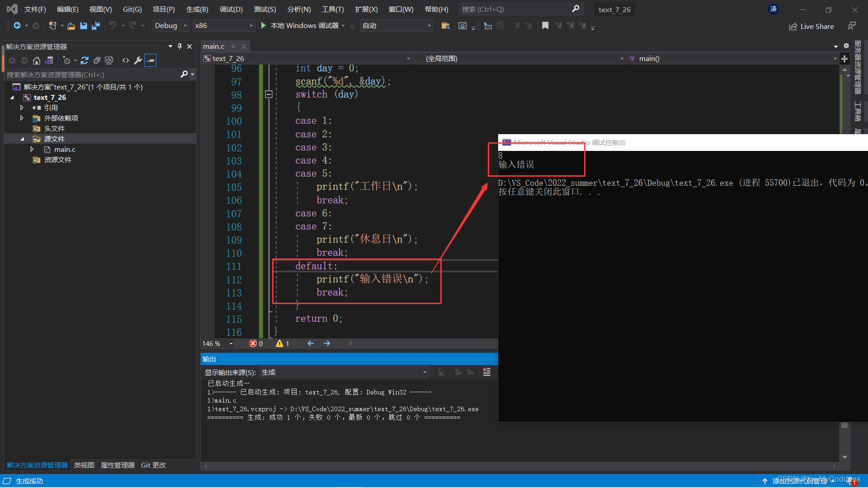868x488 pixels.
Task: Collapse the text_7_26 project node
Action: [12, 97]
